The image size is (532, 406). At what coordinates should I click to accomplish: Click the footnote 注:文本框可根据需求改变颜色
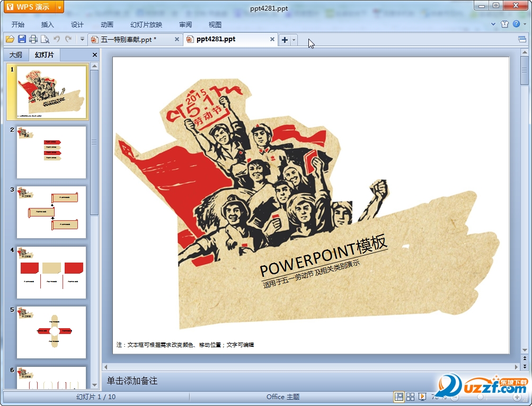[185, 345]
